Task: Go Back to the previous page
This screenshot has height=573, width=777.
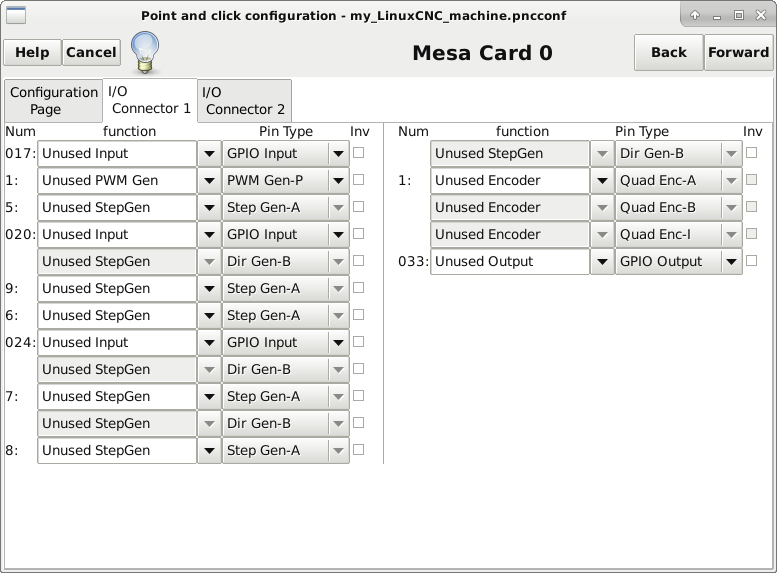Action: coord(668,52)
